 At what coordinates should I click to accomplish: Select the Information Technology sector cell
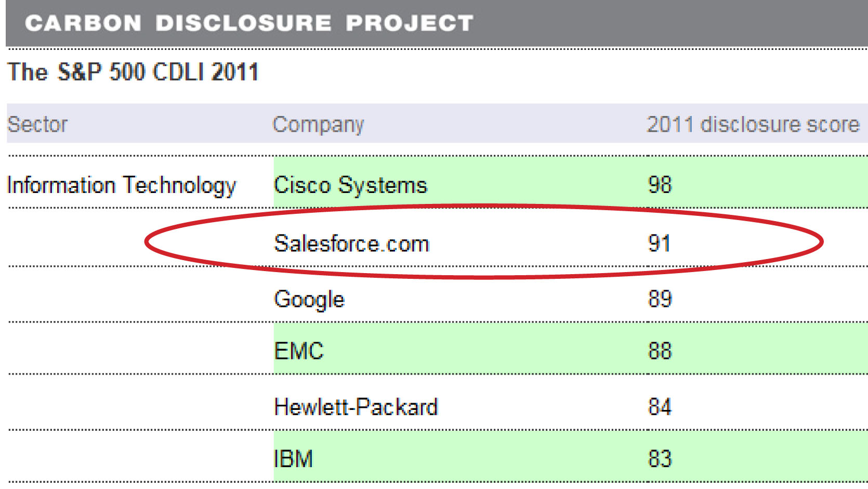(121, 185)
